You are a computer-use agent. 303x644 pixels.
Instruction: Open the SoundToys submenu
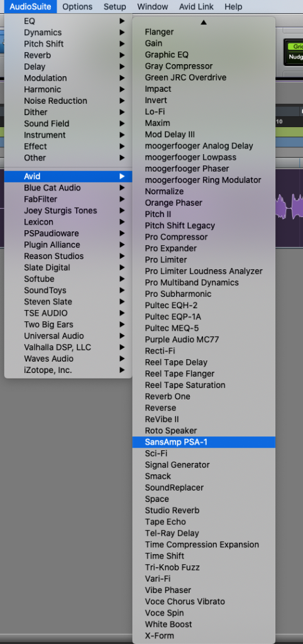[68, 291]
